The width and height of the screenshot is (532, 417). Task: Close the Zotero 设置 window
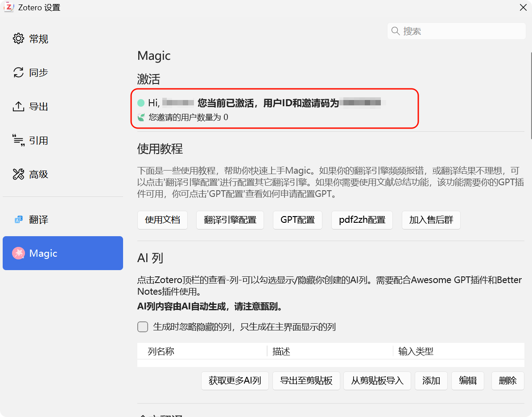point(523,8)
